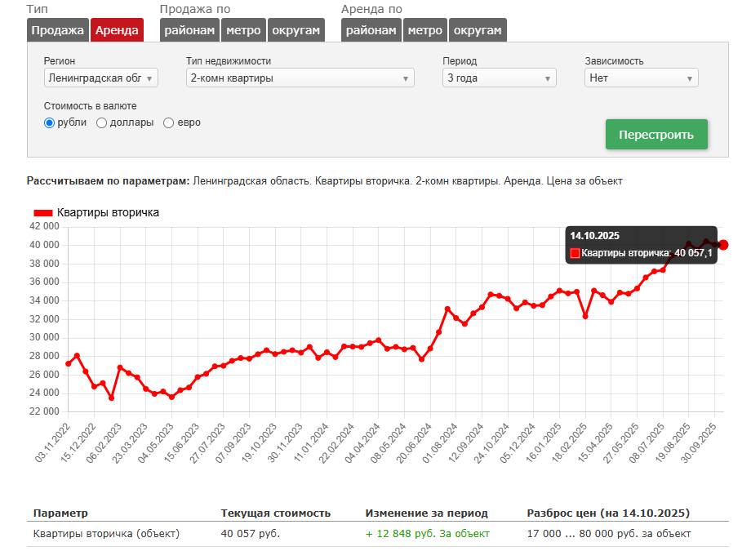Open the Тип недвижимости dropdown

[300, 78]
